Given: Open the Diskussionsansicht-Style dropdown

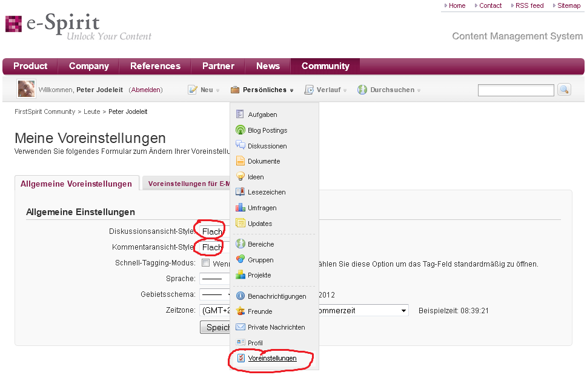Looking at the screenshot, I should click(x=214, y=231).
